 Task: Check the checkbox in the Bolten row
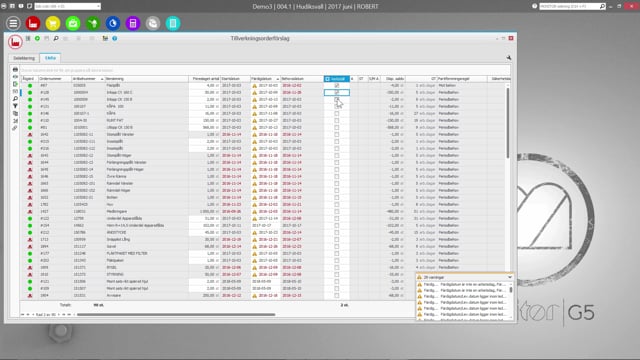tap(337, 198)
